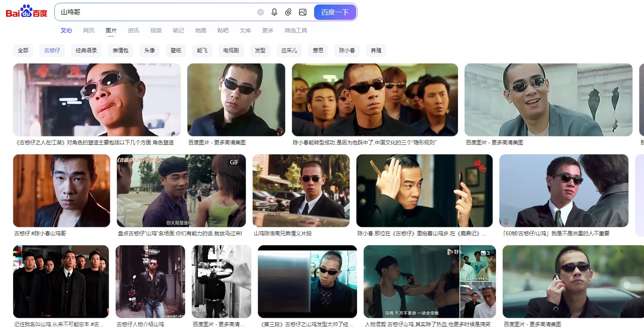This screenshot has height=336, width=644.
Task: Focus the search field containing 山鸡哥
Action: [156, 12]
